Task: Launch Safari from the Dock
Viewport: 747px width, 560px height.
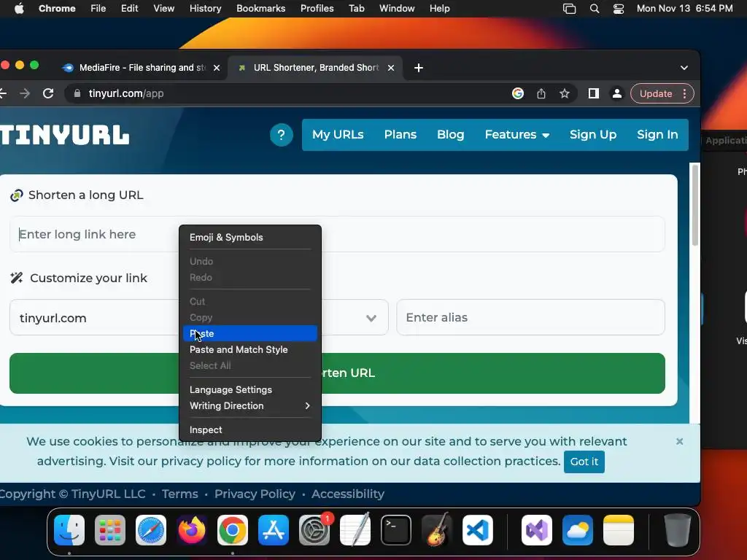Action: 151,530
